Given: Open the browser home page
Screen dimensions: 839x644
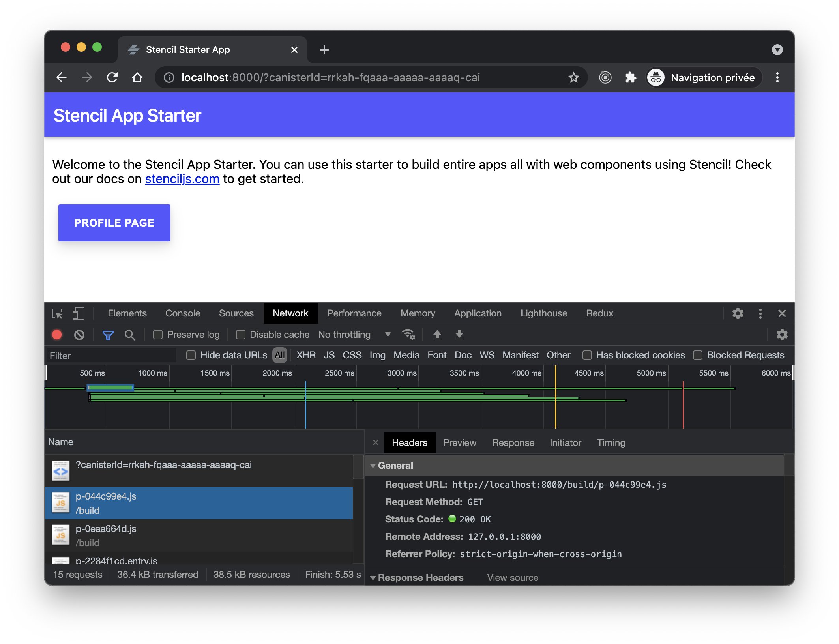Looking at the screenshot, I should pos(137,77).
